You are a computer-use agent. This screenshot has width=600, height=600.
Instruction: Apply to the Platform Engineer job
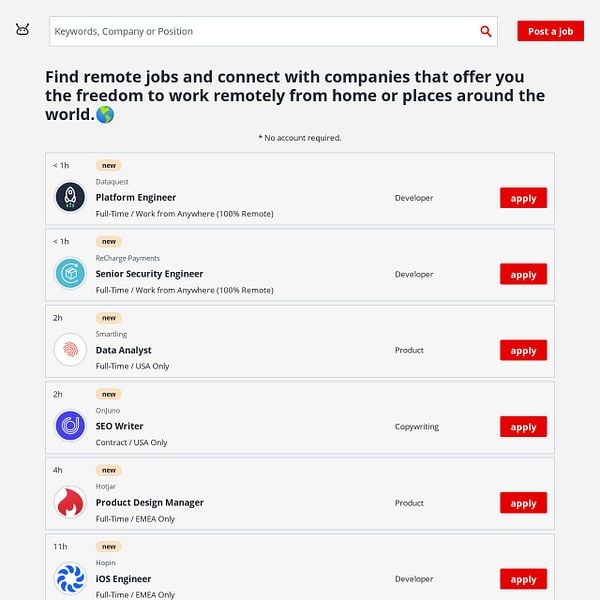click(x=523, y=198)
